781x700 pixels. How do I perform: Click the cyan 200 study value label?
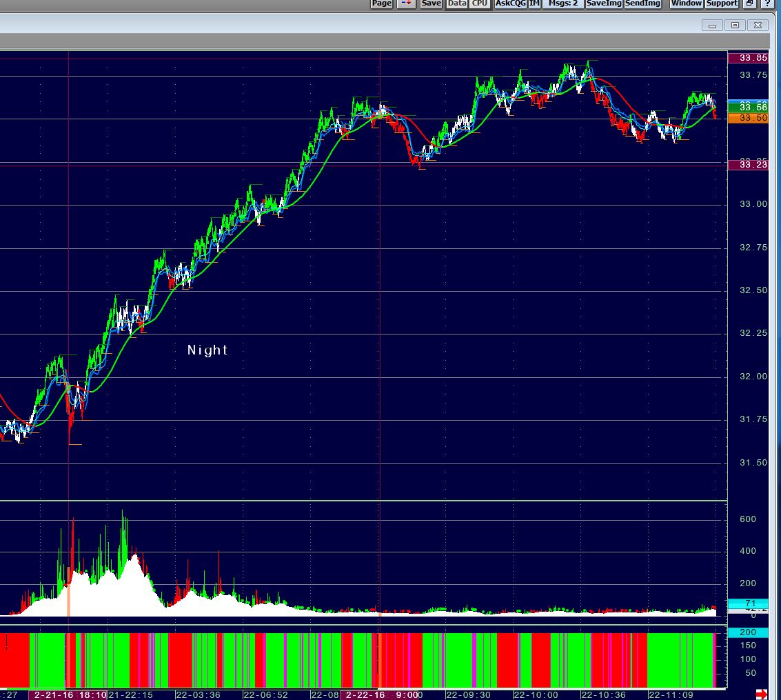748,632
